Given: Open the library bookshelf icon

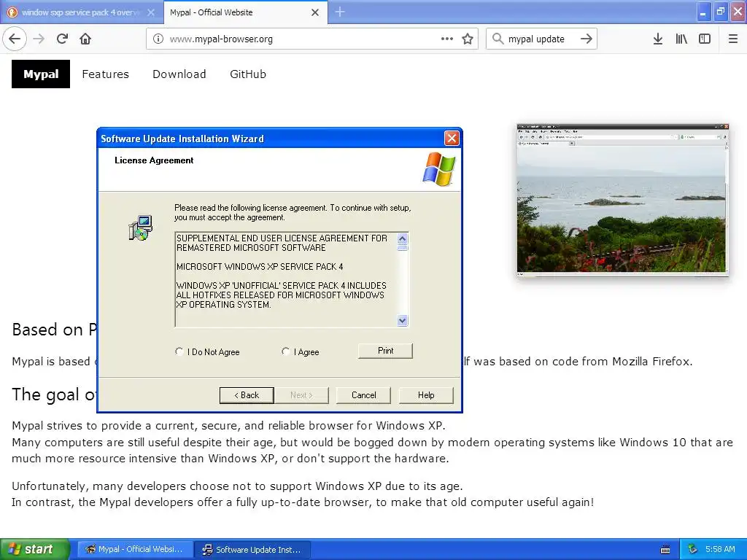Looking at the screenshot, I should click(681, 39).
